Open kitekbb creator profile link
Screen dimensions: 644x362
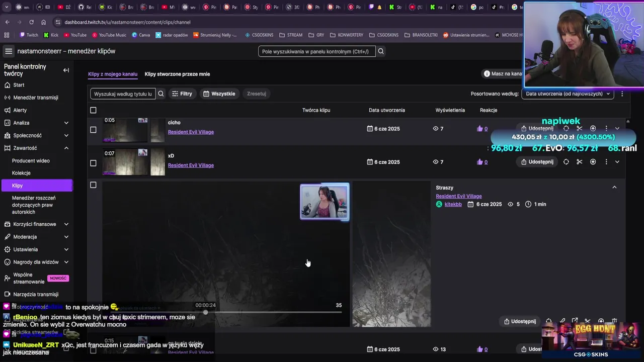(x=453, y=204)
